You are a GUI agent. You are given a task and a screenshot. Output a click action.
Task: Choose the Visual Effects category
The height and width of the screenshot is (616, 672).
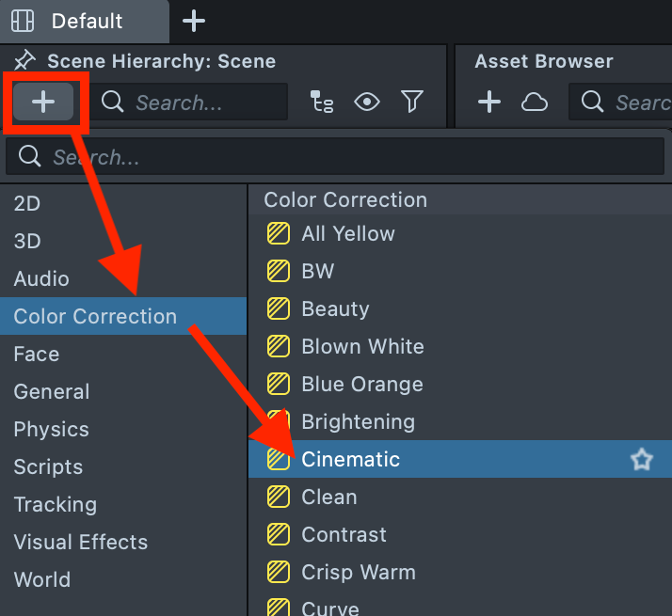pyautogui.click(x=81, y=543)
